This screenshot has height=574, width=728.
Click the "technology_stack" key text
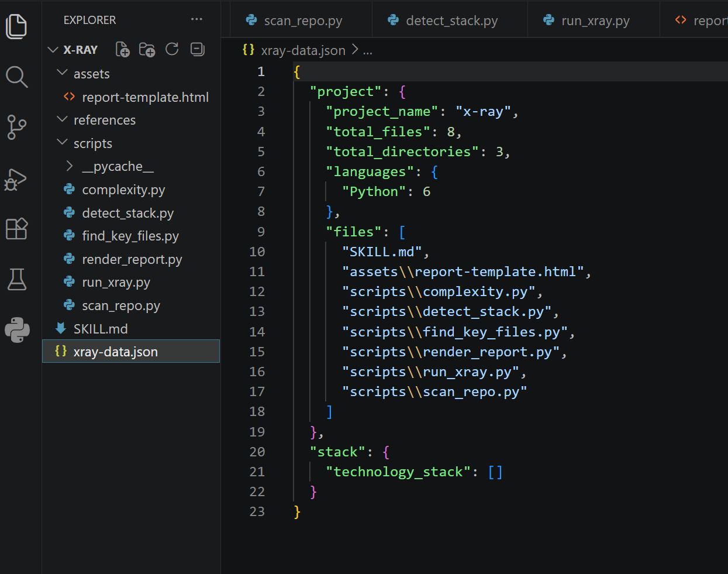(x=398, y=472)
